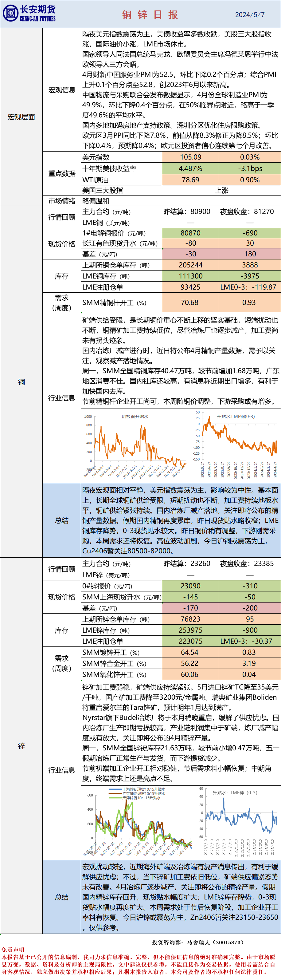Image resolution: width=281 pixels, height=980 pixels.
Task: Click the LME锌库存 value 253975
Action: (190, 630)
